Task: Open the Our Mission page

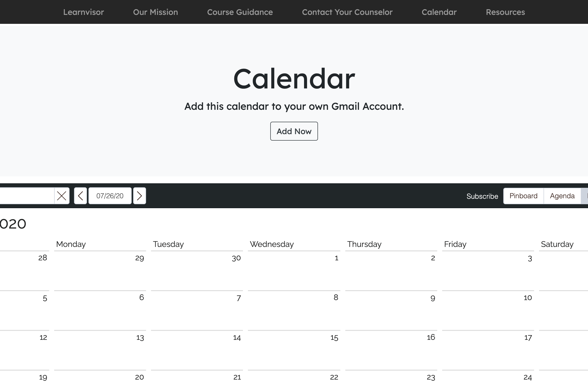Action: (156, 12)
